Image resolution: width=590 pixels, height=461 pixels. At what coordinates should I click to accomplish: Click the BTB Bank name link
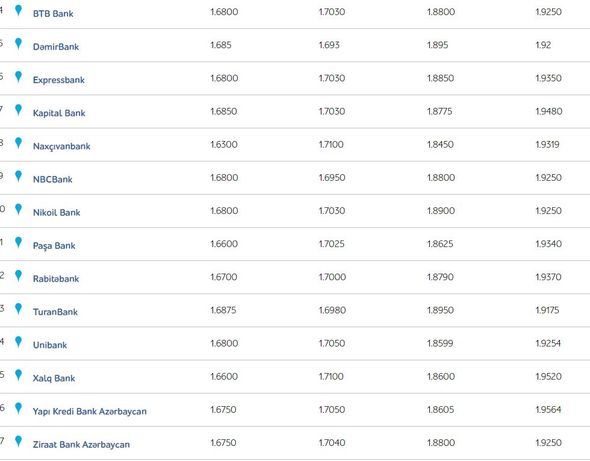click(x=53, y=14)
